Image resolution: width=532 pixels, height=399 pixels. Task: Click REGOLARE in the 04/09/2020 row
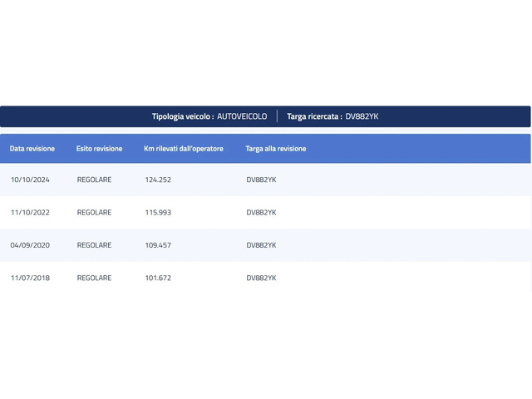tap(94, 245)
